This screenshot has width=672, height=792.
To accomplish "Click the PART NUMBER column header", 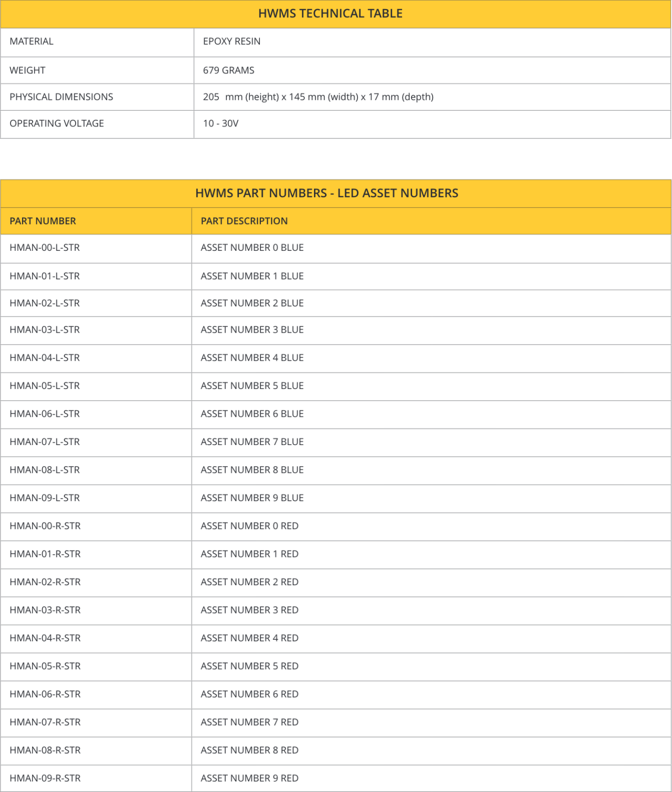I will tap(43, 221).
